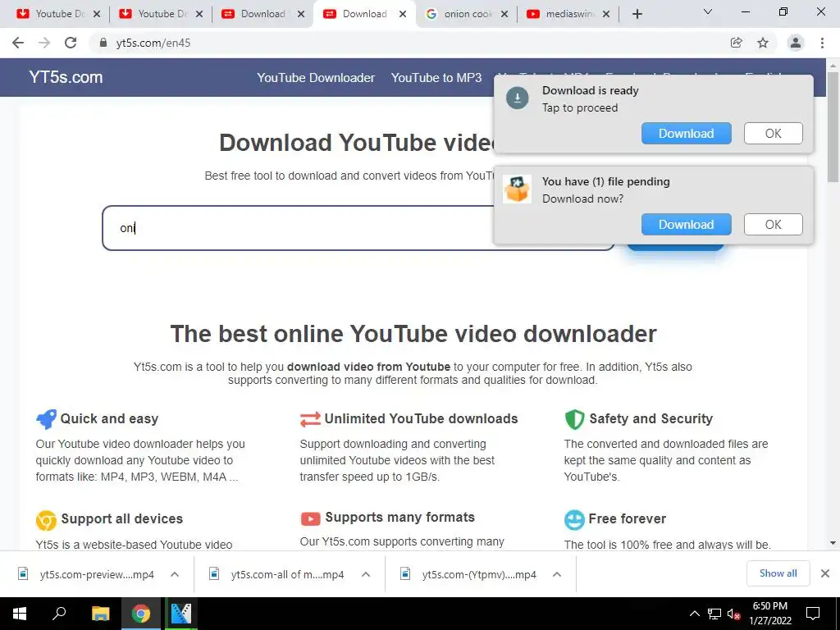Open YouTube Downloader nav link

click(x=316, y=78)
